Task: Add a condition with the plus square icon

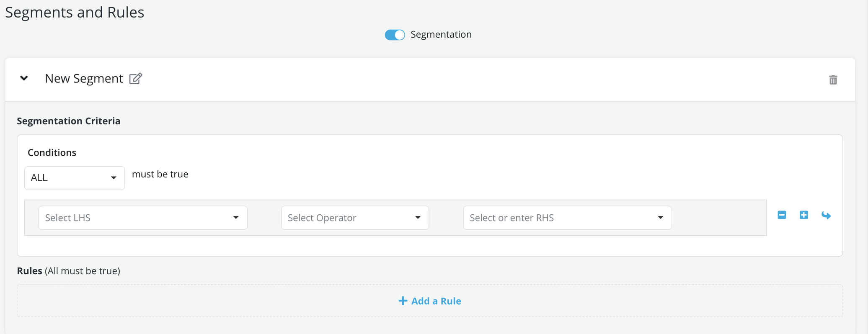Action: [803, 215]
